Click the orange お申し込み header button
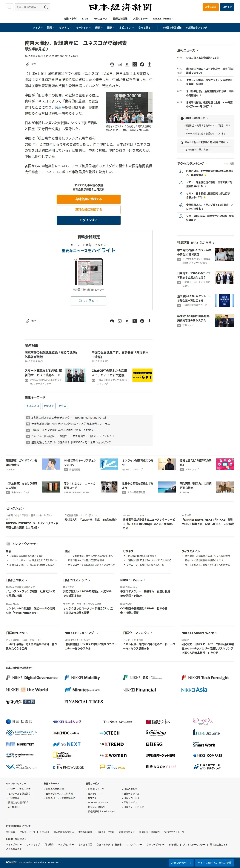The height and width of the screenshot is (868, 240). point(211,7)
